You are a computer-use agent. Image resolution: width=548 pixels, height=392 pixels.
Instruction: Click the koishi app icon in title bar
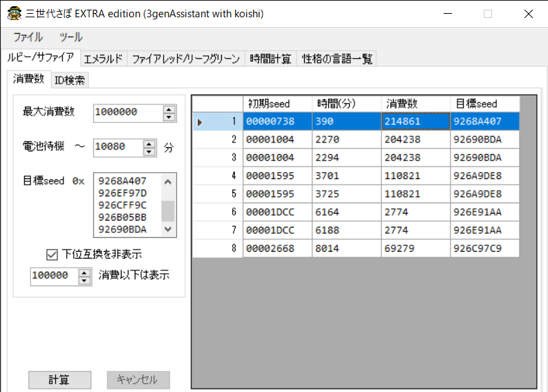click(15, 14)
